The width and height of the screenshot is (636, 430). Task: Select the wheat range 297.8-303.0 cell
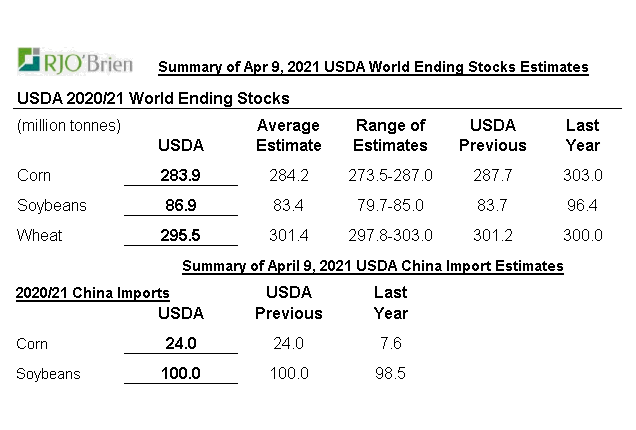pos(390,235)
